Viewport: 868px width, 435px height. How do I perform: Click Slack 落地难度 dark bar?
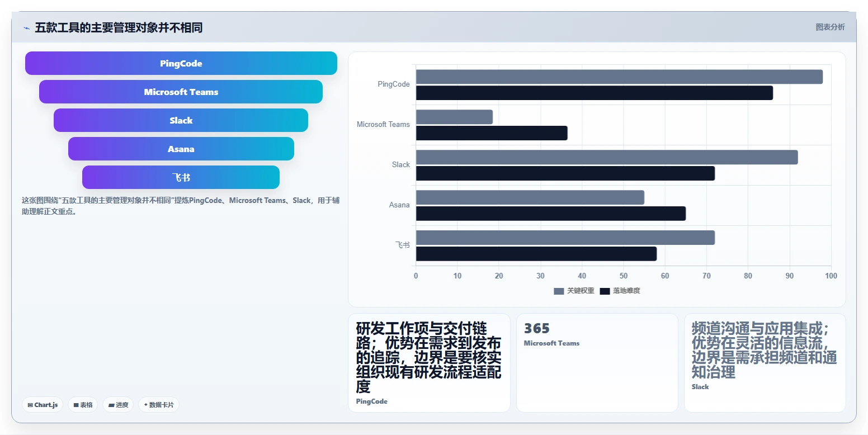565,173
